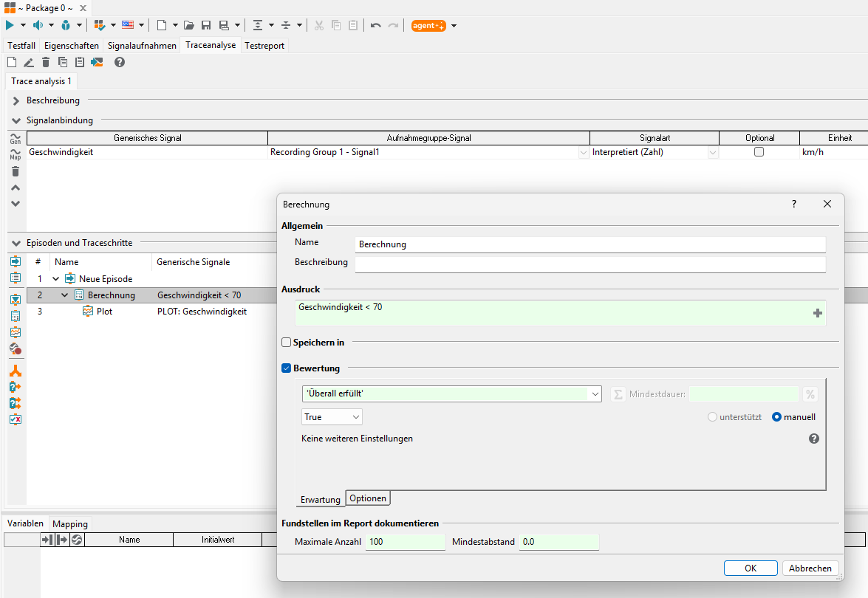Click into the Beschreibung input field
The height and width of the screenshot is (598, 868).
coord(590,264)
